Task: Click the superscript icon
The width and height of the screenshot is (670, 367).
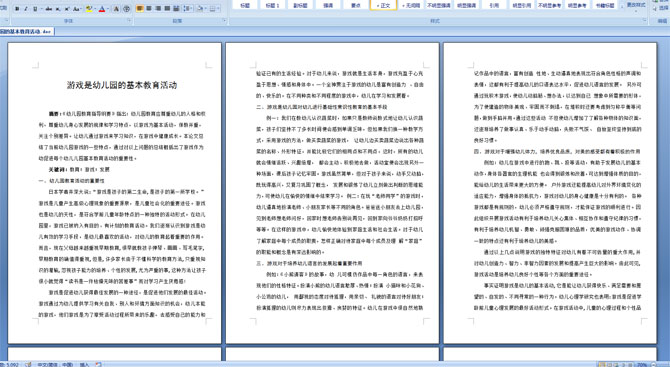Action: (67, 9)
